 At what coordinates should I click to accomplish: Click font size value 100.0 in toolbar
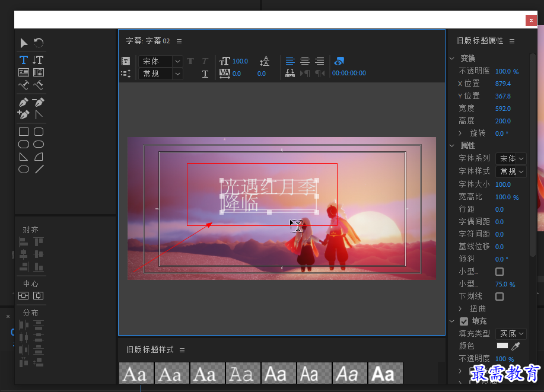[x=240, y=61]
